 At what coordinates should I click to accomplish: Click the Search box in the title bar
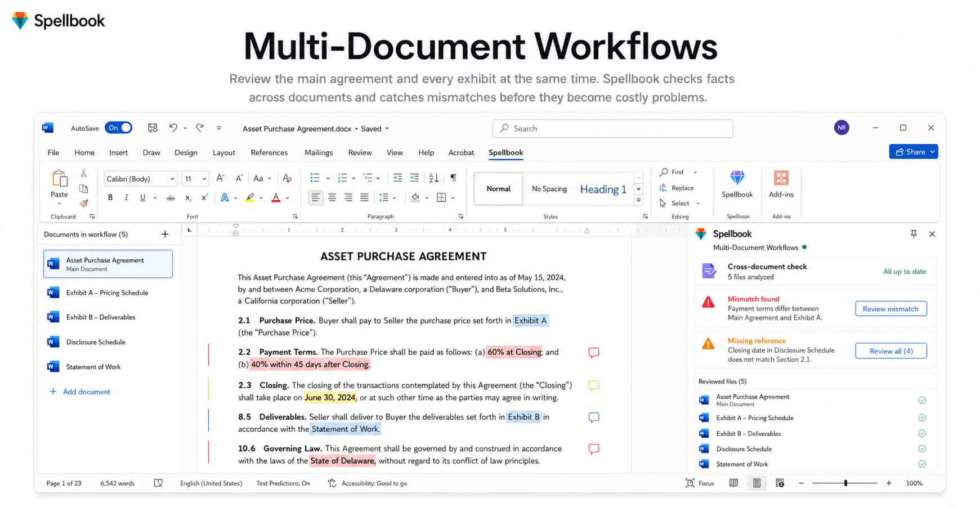tap(612, 128)
